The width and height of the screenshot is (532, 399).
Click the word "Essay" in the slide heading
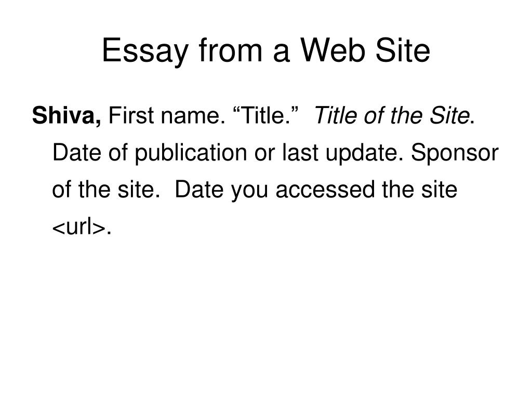[x=145, y=51]
